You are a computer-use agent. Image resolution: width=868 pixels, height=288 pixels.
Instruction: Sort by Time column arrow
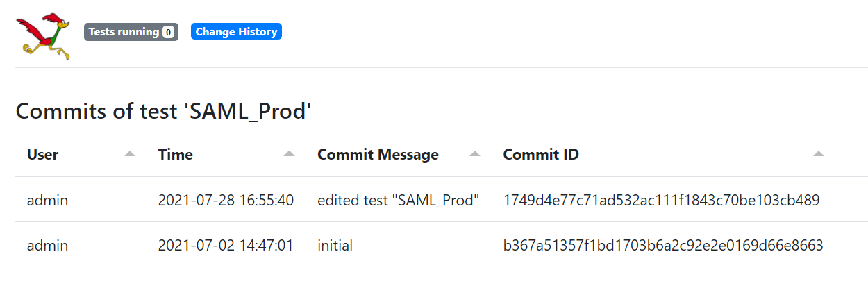click(290, 154)
